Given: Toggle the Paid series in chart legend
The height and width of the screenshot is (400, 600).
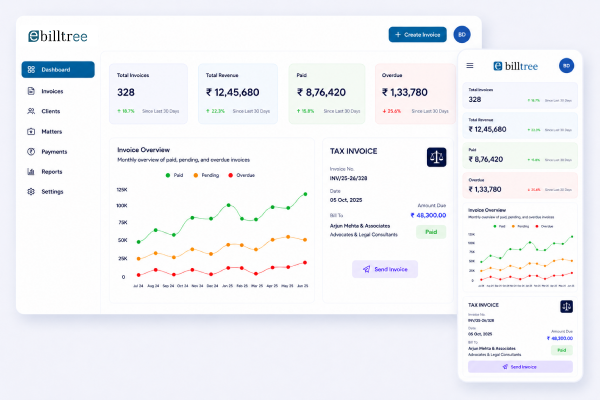Looking at the screenshot, I should (174, 175).
